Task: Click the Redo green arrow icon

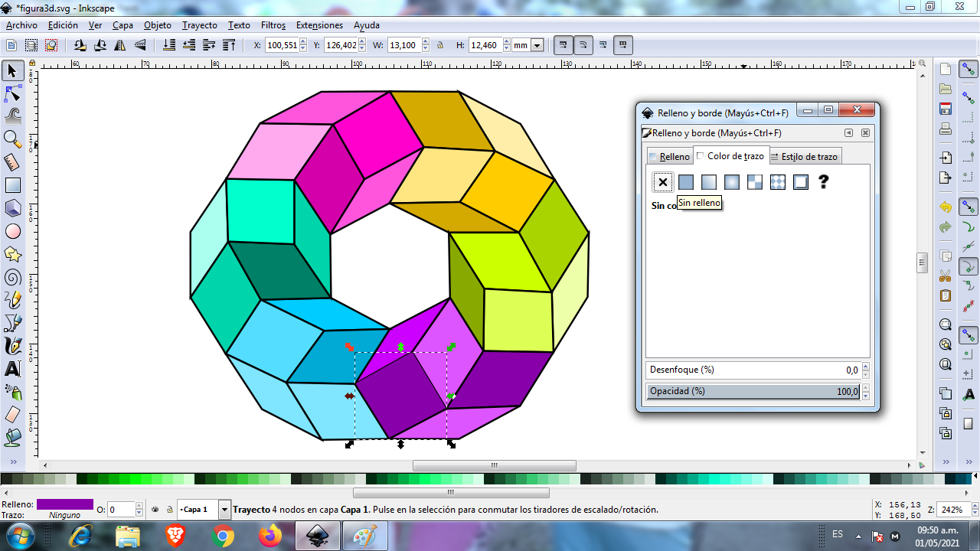Action: pyautogui.click(x=946, y=227)
